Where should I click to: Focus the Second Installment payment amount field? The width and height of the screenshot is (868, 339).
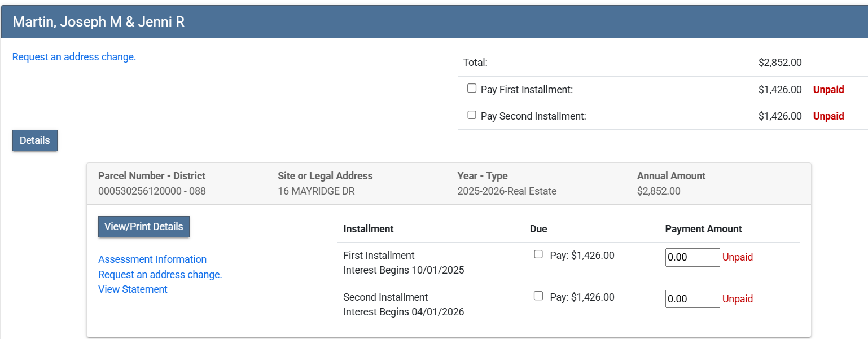tap(692, 299)
